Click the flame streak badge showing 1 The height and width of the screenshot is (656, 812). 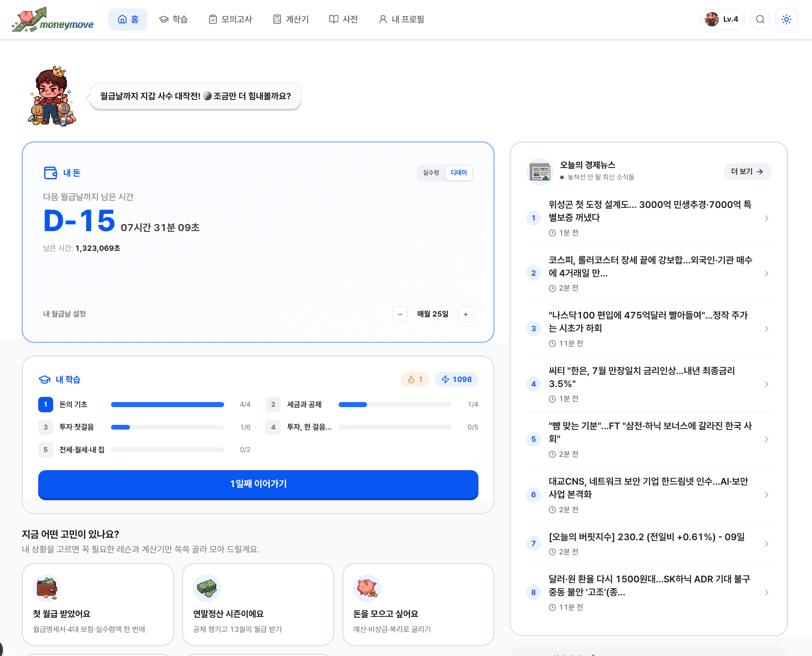[x=415, y=379]
